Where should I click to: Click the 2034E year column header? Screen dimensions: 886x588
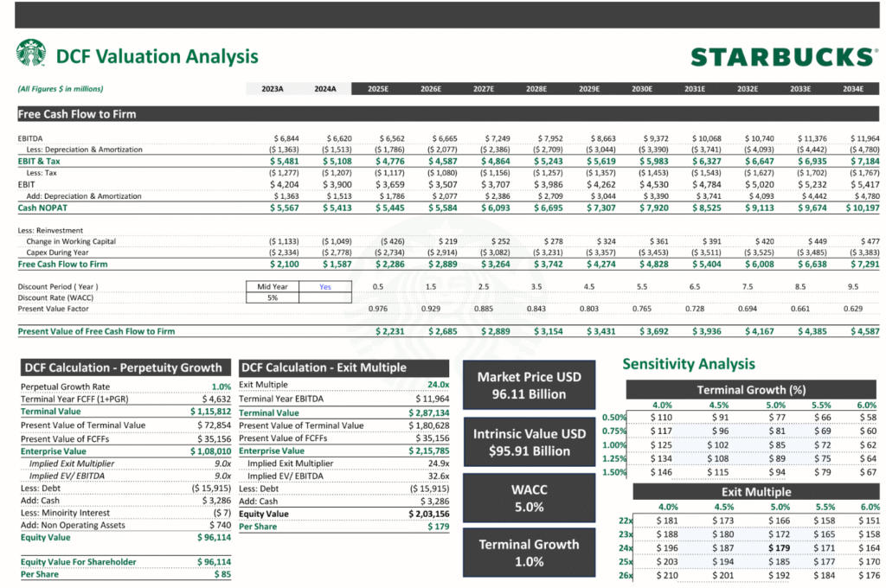tap(853, 89)
